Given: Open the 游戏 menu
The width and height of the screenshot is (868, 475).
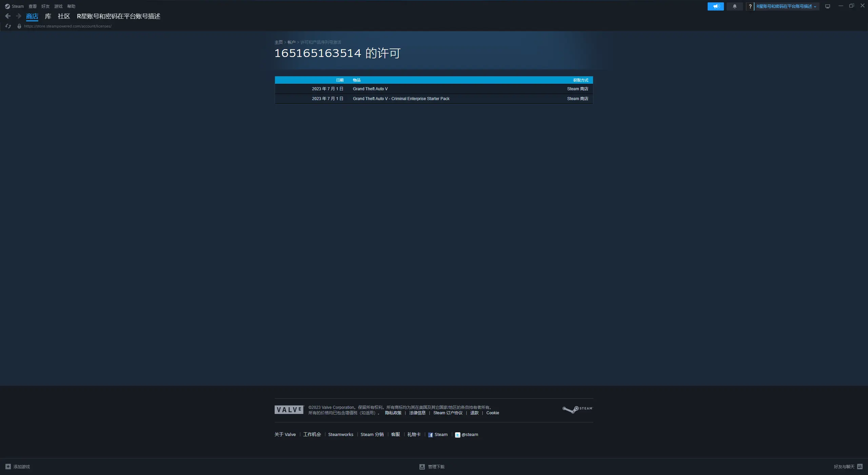Looking at the screenshot, I should [x=58, y=6].
